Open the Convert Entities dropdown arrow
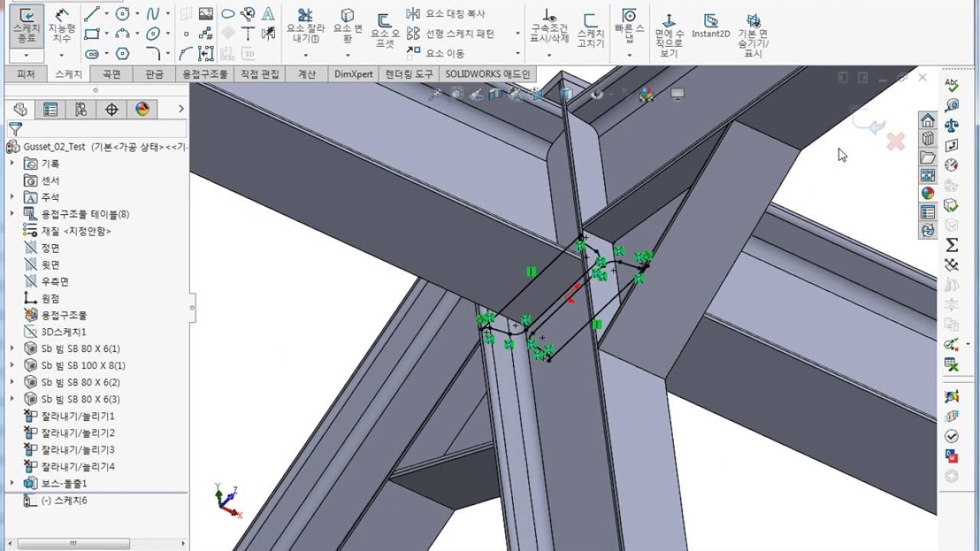This screenshot has height=551, width=980. coord(348,55)
